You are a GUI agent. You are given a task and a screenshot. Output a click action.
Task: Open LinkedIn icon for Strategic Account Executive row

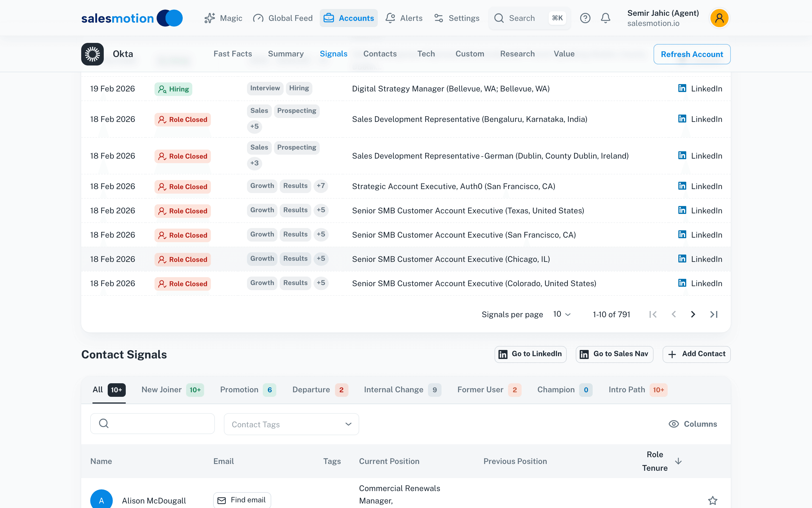pos(682,186)
